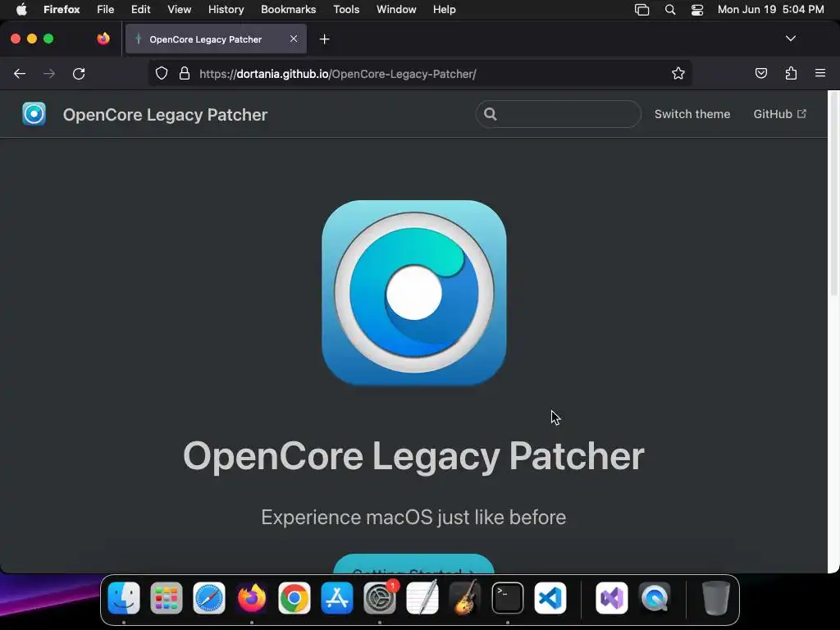Click the Getting Started button
This screenshot has height=630, width=840.
tap(413, 564)
